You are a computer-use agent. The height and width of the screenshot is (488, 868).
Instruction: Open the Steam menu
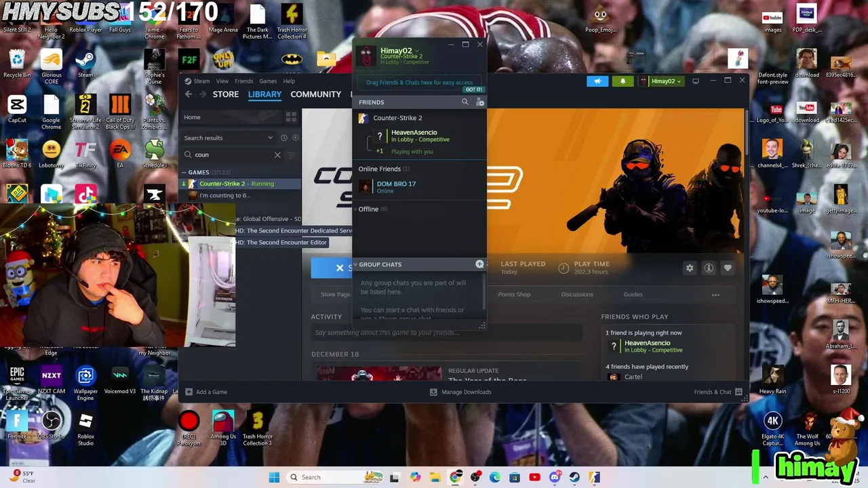pyautogui.click(x=201, y=81)
